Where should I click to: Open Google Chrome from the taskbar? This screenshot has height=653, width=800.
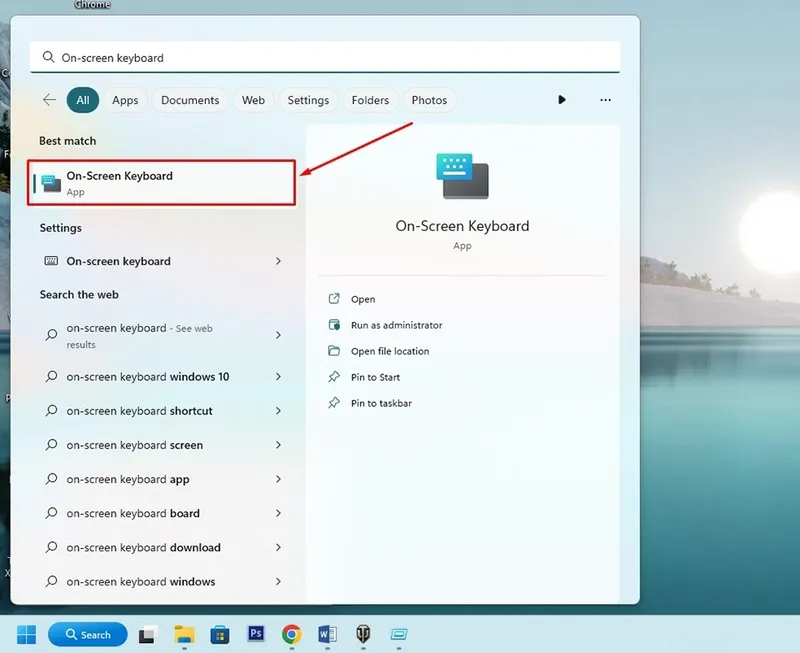tap(291, 635)
